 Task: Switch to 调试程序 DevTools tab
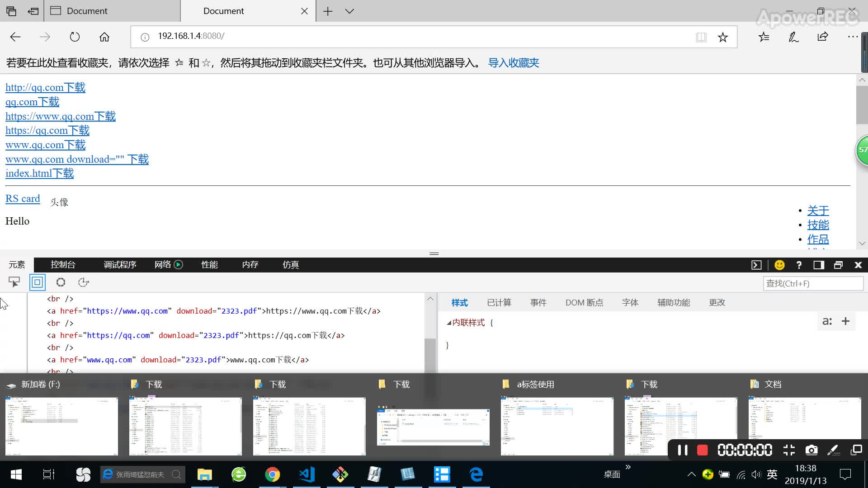[120, 265]
